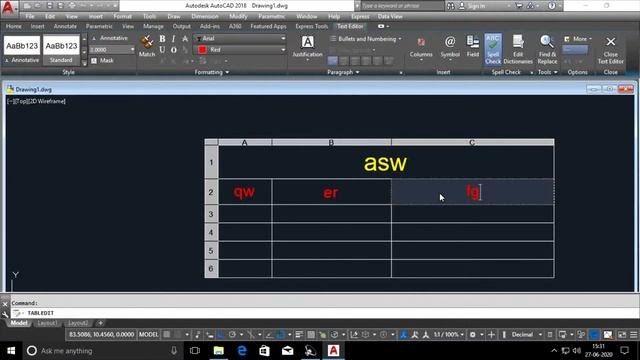Close Text Editor
640x360 pixels.
(x=611, y=49)
